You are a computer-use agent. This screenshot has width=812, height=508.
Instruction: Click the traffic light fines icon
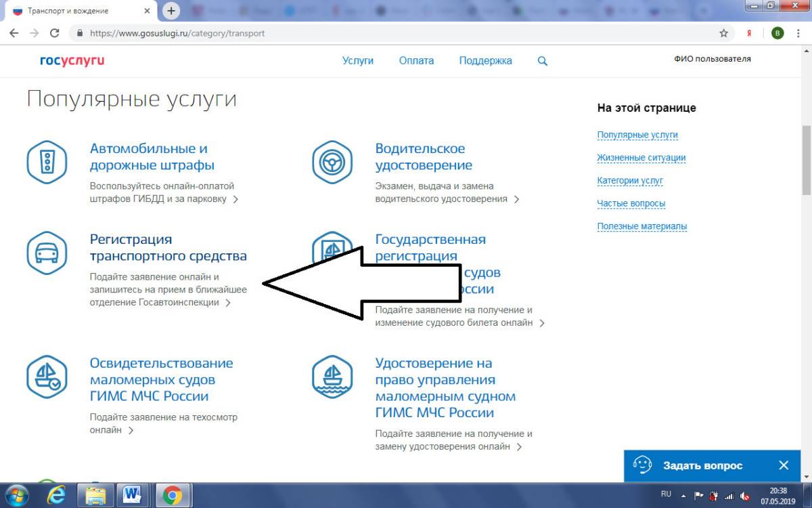[x=47, y=162]
